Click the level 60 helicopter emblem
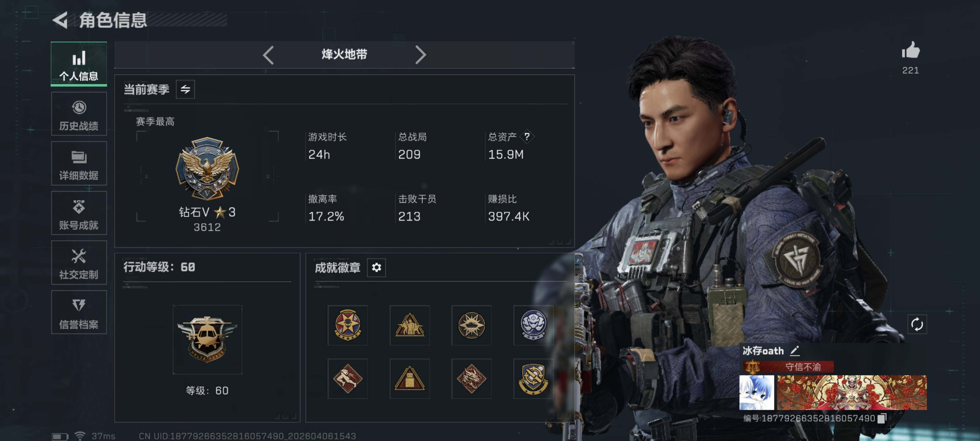Viewport: 980px width, 441px height. [x=207, y=339]
